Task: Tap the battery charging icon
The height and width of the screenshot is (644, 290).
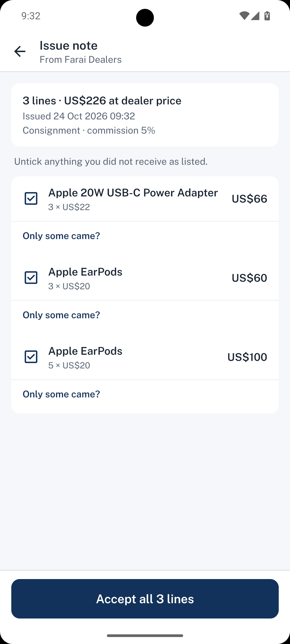Action: click(267, 16)
